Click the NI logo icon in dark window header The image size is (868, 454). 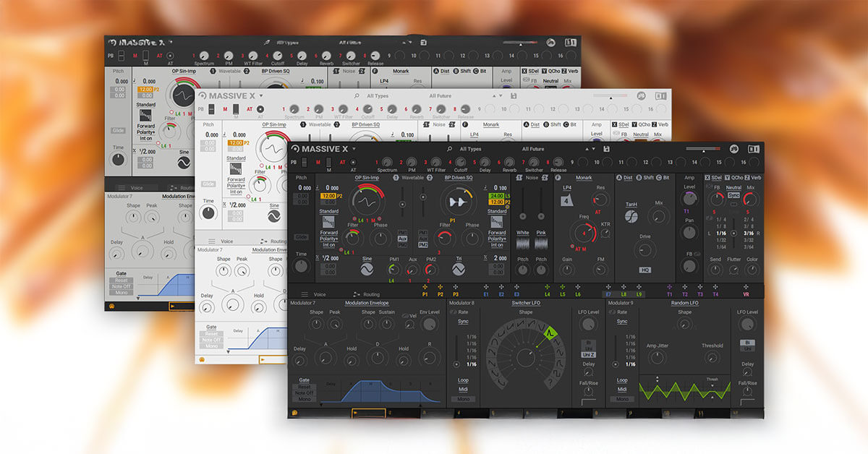pyautogui.click(x=736, y=149)
